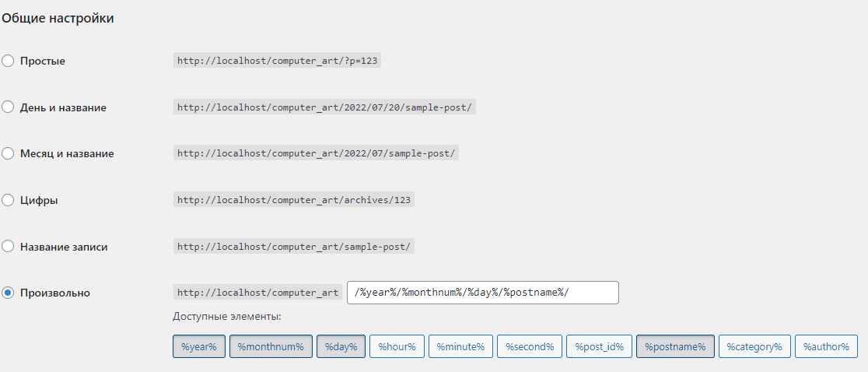Click the Общие настройки heading
This screenshot has height=372, width=868.
click(x=58, y=18)
